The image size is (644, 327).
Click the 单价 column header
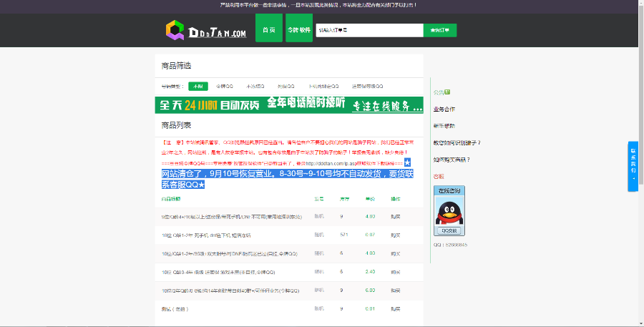click(370, 199)
